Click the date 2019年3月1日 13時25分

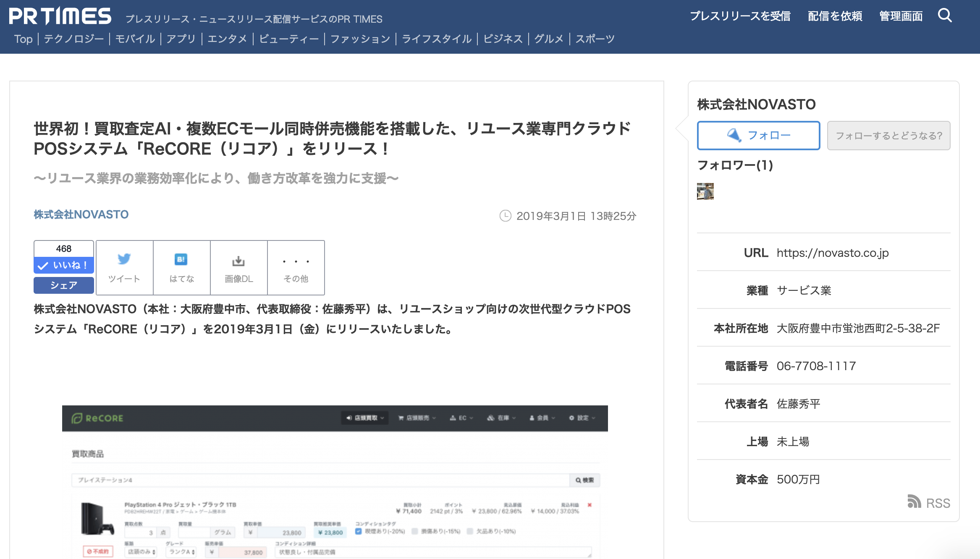point(576,216)
